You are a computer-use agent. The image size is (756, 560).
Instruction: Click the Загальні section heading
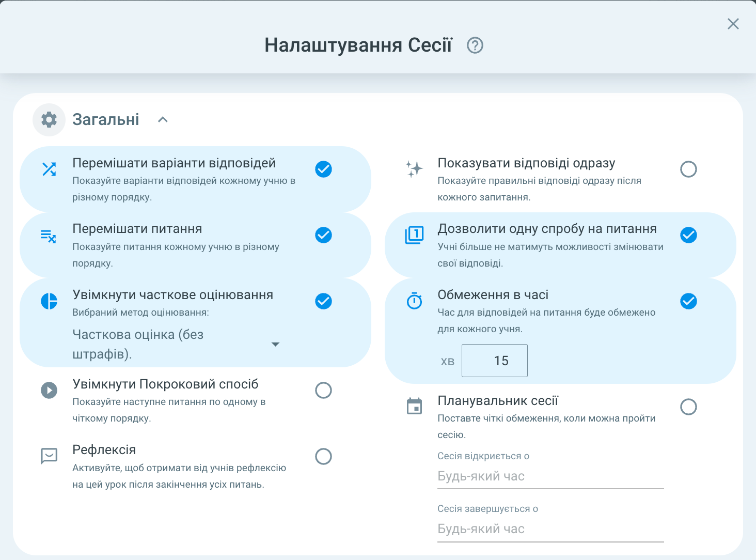coord(106,119)
